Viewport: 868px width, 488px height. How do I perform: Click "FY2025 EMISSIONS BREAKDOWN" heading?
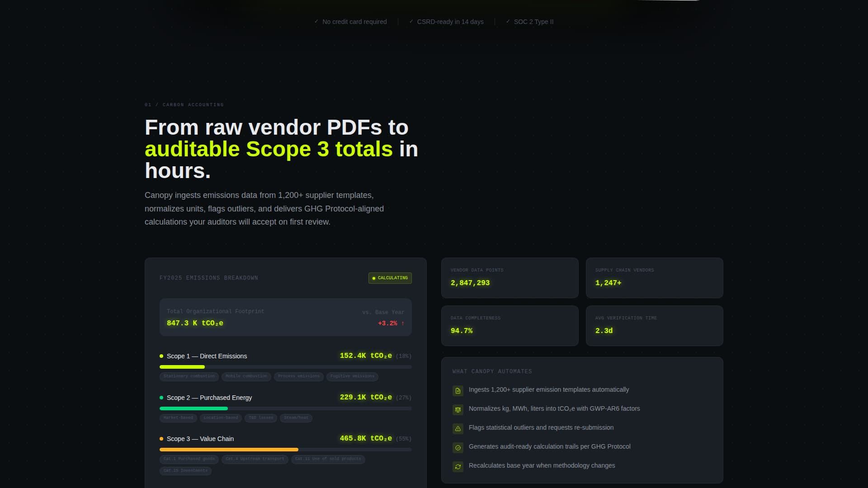pyautogui.click(x=209, y=278)
